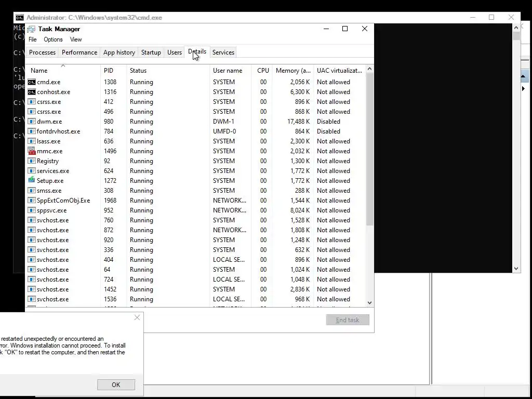
Task: Click the lsass.exe process icon
Action: click(x=32, y=141)
